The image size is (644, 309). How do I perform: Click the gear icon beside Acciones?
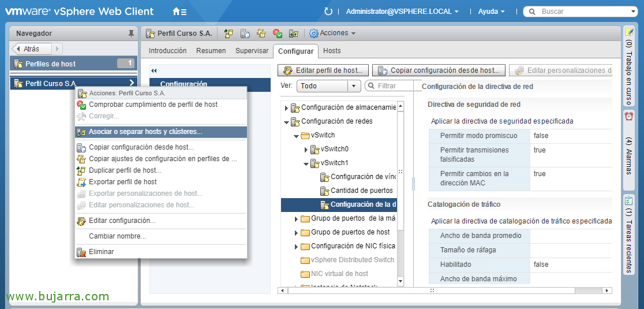[x=314, y=33]
